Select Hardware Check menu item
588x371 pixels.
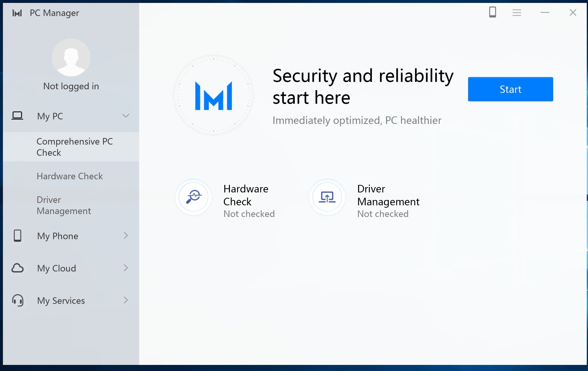(x=70, y=176)
